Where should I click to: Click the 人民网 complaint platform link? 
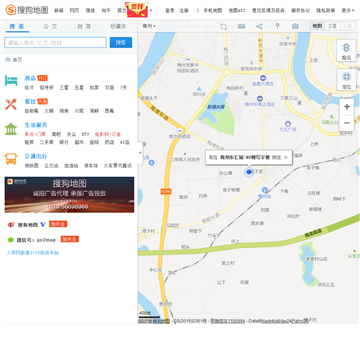click(33, 253)
